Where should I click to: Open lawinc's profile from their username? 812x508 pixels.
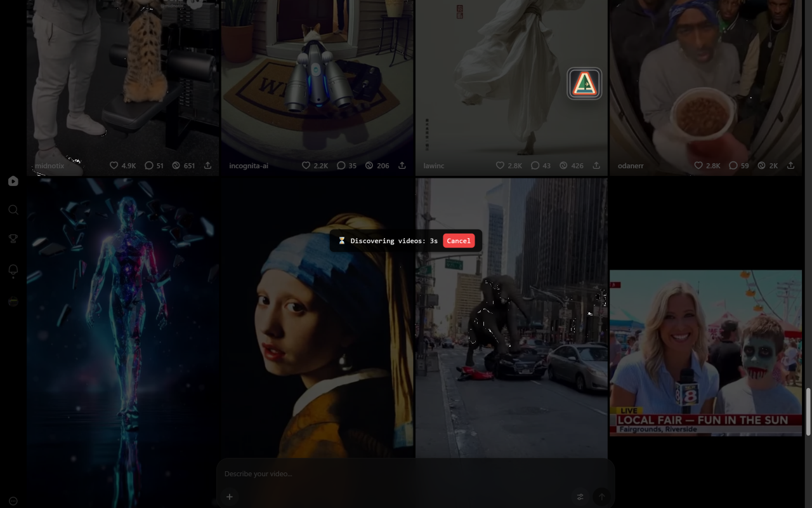coord(433,165)
